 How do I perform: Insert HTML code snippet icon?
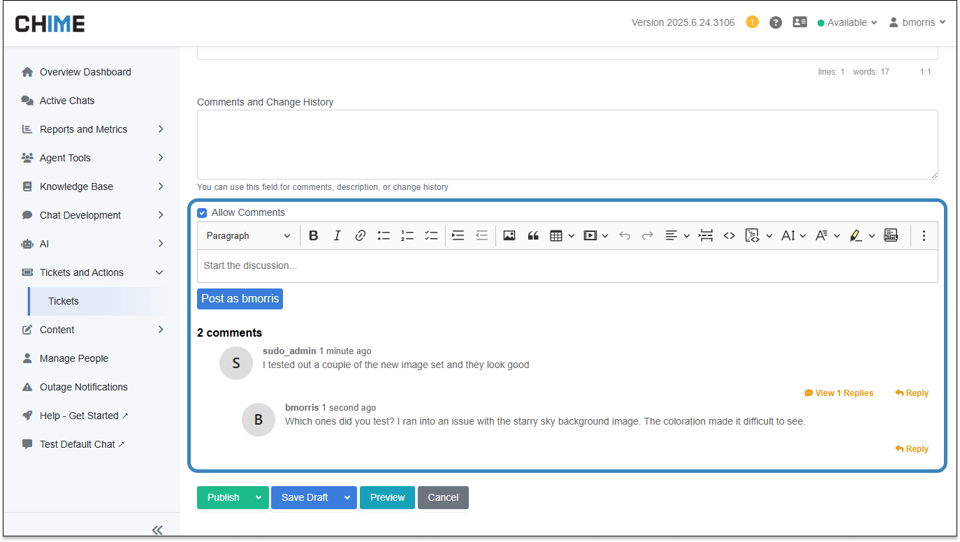pos(729,236)
